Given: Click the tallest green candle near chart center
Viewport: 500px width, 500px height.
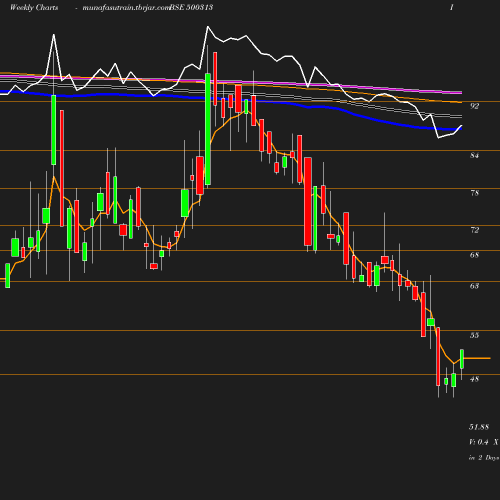Looking at the screenshot, I should [208, 129].
